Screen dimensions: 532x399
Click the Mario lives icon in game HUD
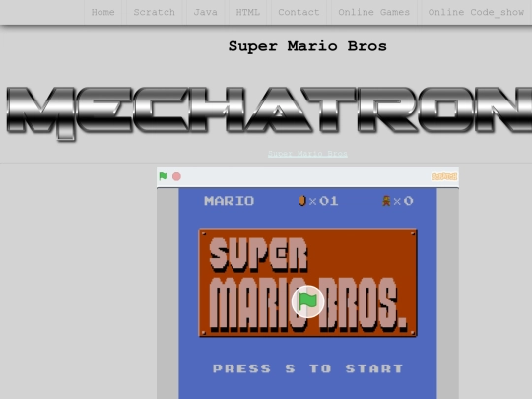click(386, 201)
